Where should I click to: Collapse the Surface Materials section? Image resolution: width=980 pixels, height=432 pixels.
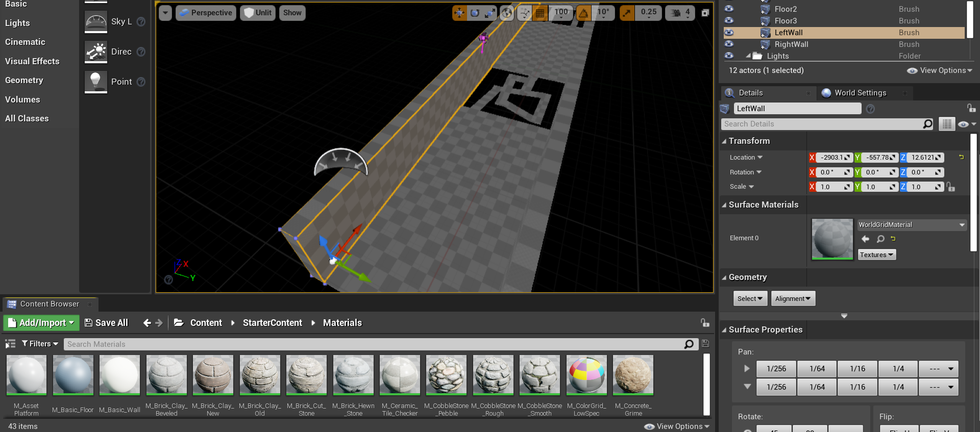click(724, 205)
